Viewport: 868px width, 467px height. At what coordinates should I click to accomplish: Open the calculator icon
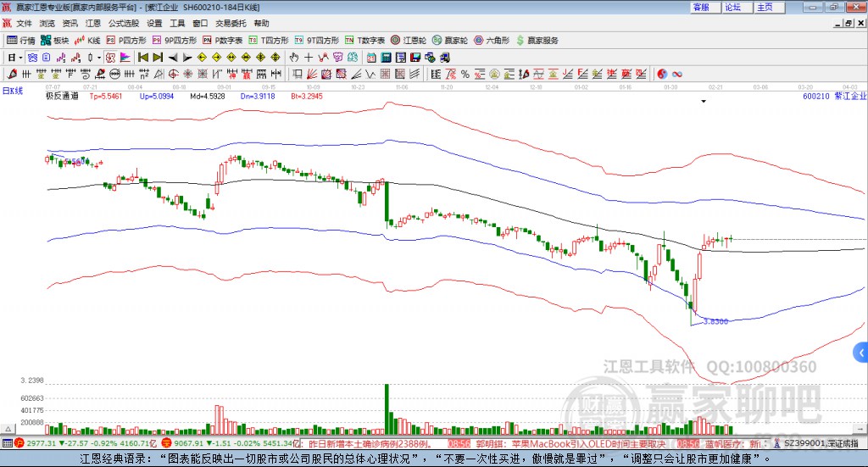click(387, 58)
